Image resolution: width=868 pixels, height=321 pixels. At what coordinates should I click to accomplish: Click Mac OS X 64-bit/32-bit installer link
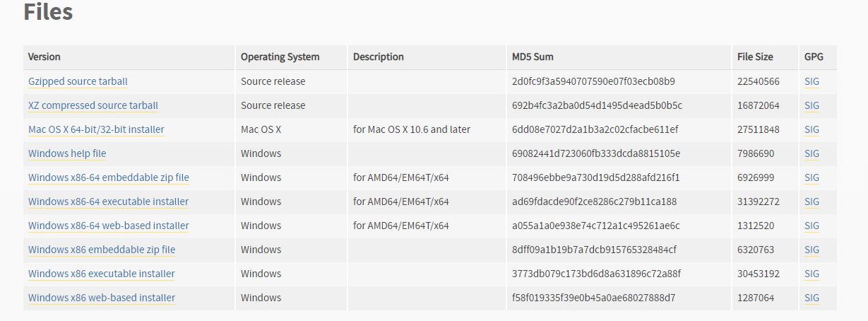click(x=96, y=129)
